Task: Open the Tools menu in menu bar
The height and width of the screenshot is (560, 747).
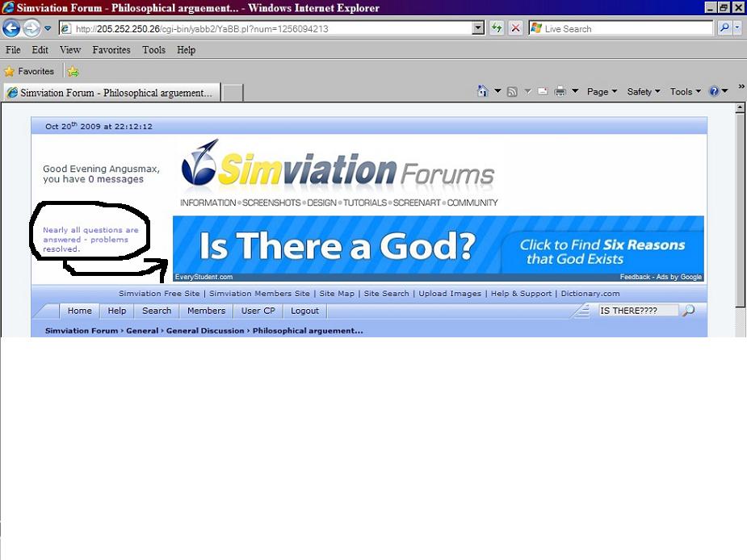Action: point(153,50)
